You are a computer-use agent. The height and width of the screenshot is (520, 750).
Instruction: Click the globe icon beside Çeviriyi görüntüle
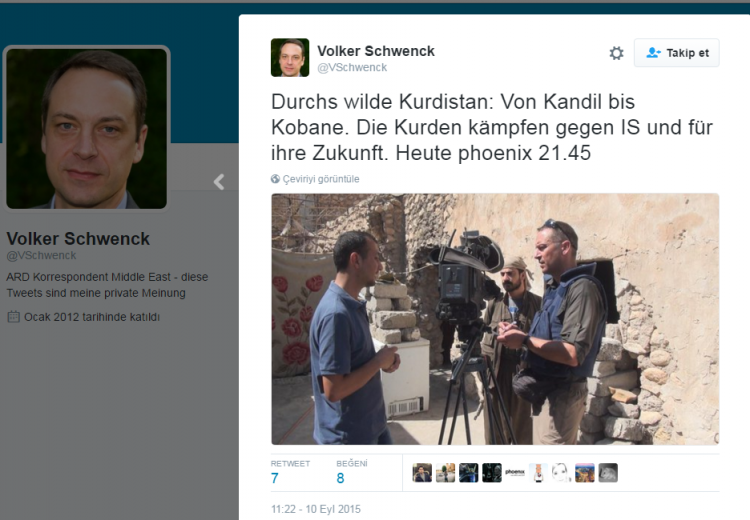[275, 179]
